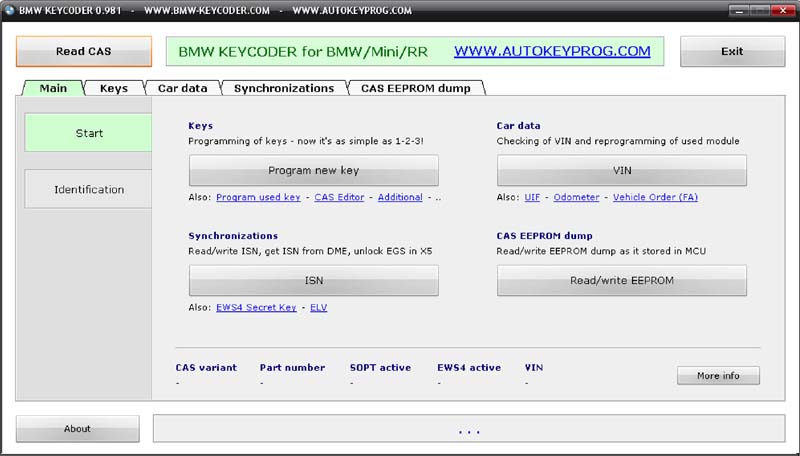Open the CAS EEPROM dump tab
This screenshot has width=800, height=456.
[416, 88]
